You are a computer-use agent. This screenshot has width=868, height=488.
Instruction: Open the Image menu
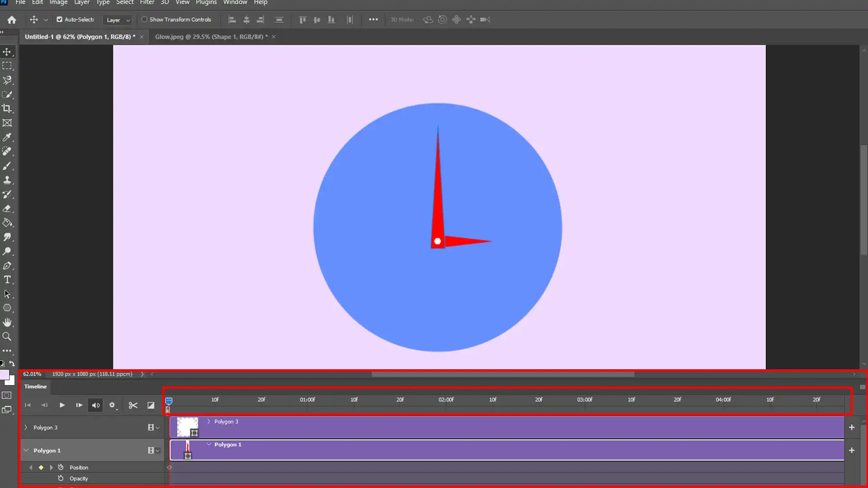tap(58, 2)
